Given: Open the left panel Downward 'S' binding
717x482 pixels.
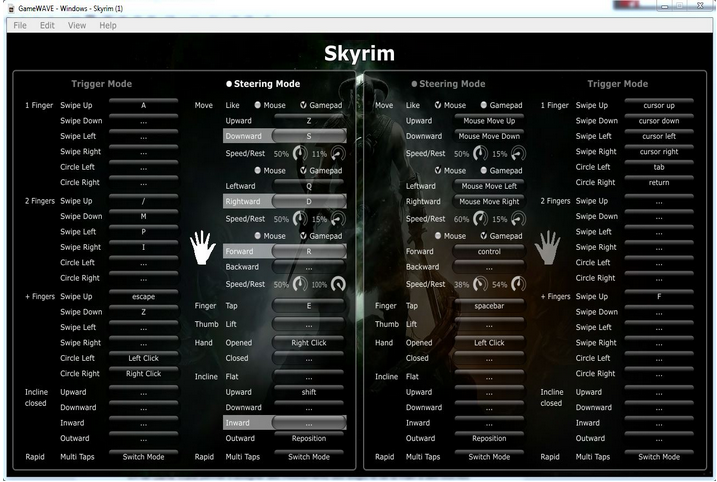Looking at the screenshot, I should click(308, 136).
